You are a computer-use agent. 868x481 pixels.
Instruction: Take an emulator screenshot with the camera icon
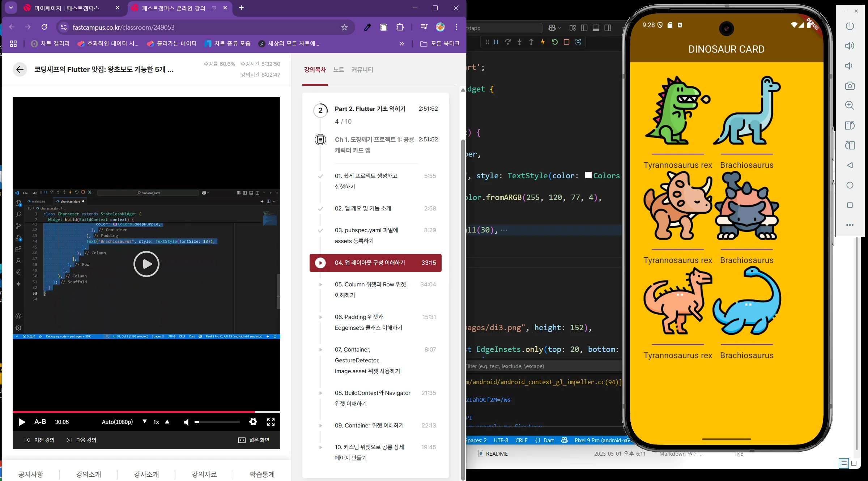(850, 86)
